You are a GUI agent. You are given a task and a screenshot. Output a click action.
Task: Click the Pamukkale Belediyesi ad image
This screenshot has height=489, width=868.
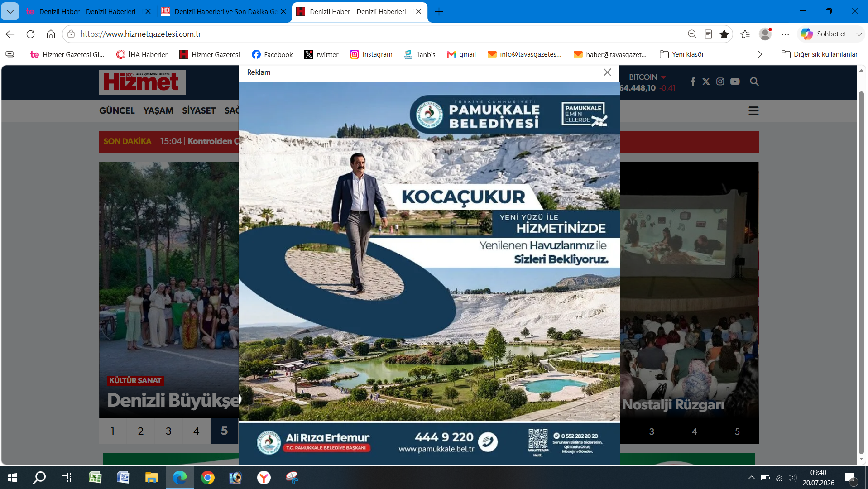(429, 273)
